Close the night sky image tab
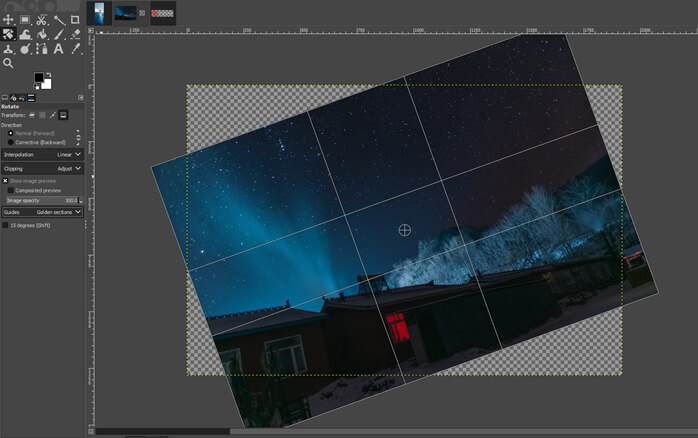Viewport: 698px width, 438px height. click(142, 13)
